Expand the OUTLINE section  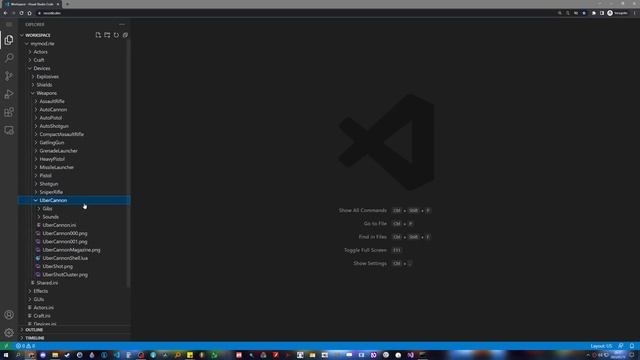pyautogui.click(x=74, y=330)
